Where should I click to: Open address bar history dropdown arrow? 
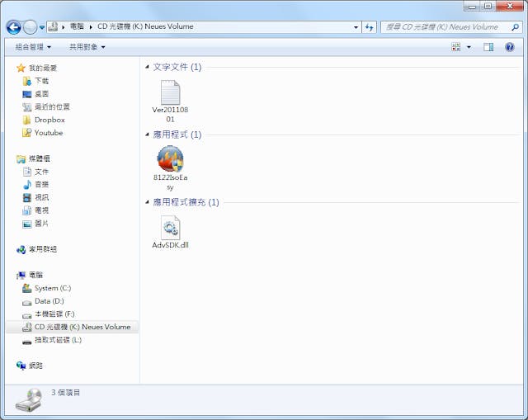click(x=356, y=27)
